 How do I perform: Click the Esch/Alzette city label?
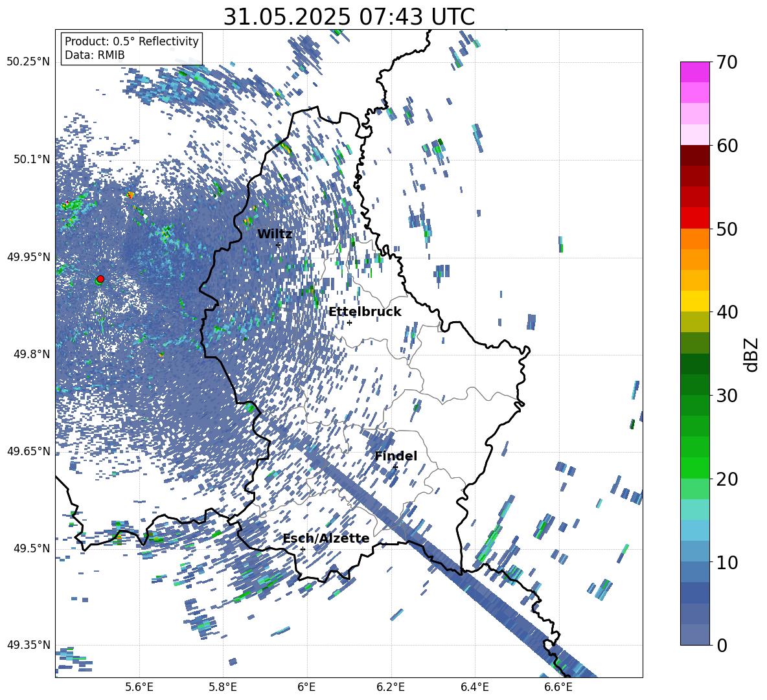[x=326, y=538]
